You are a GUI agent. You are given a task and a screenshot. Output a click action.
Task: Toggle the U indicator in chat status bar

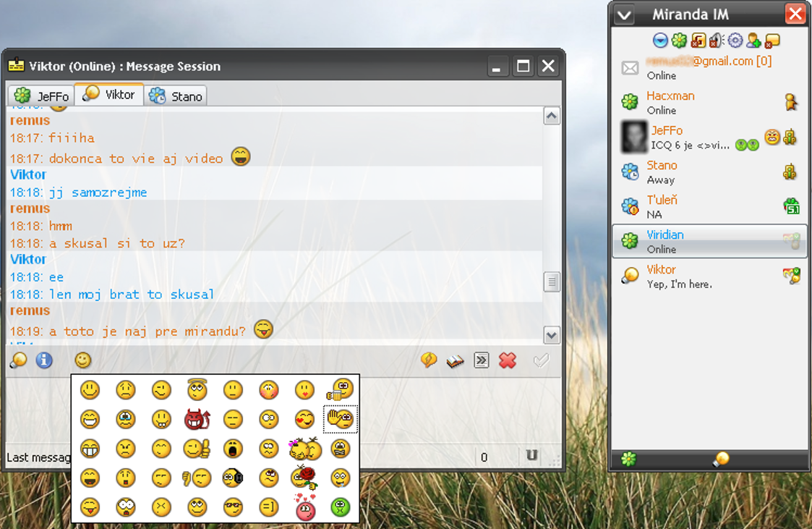point(531,456)
